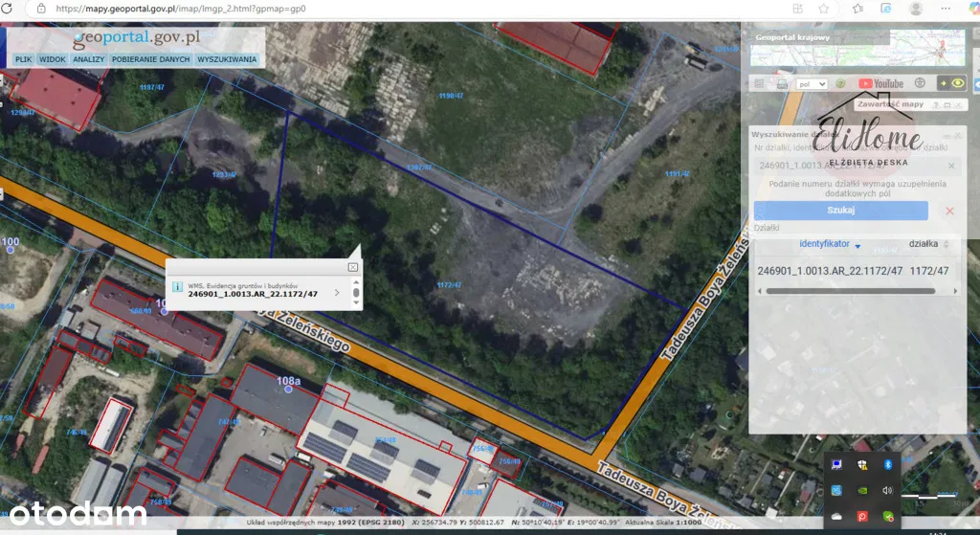This screenshot has height=535, width=980.
Task: Clear the parcel number search field
Action: click(950, 166)
